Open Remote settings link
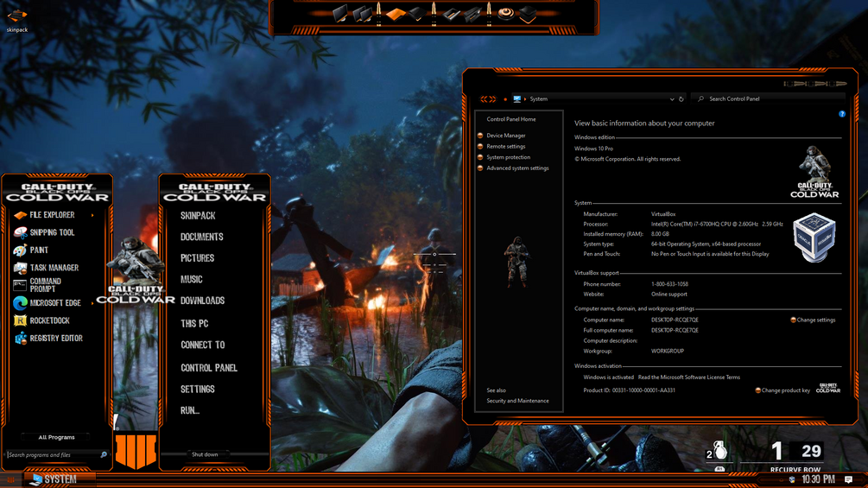The image size is (868, 488). [506, 147]
